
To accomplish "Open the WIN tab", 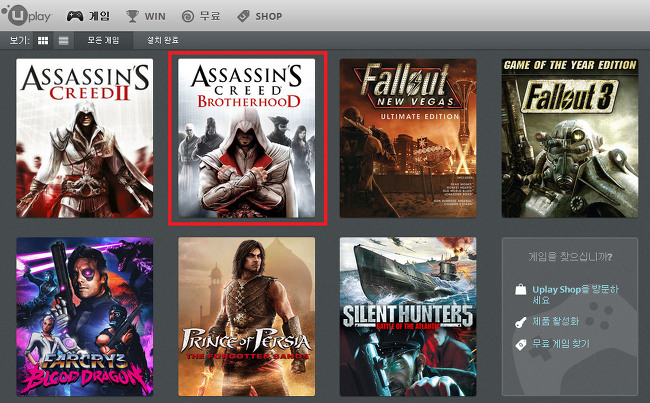I will pos(146,16).
